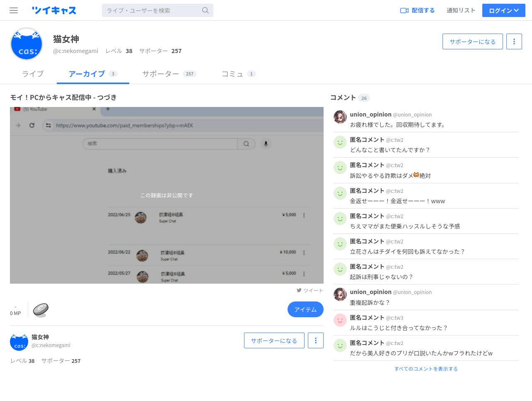Image resolution: width=532 pixels, height=401 pixels.
Task: Click anonymous avatar beside 訴訟やるやる詐欺 comment
Action: coord(340,168)
